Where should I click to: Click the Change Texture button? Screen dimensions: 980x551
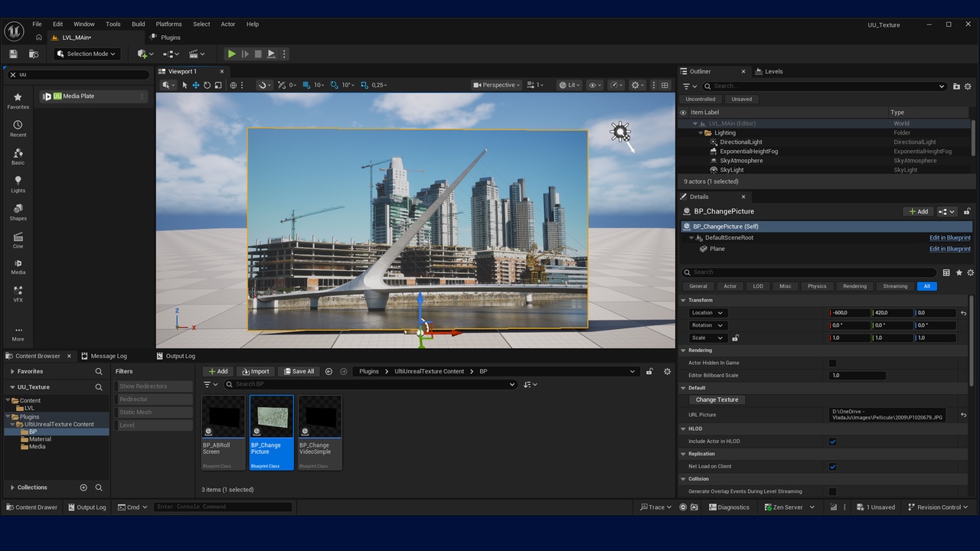717,399
